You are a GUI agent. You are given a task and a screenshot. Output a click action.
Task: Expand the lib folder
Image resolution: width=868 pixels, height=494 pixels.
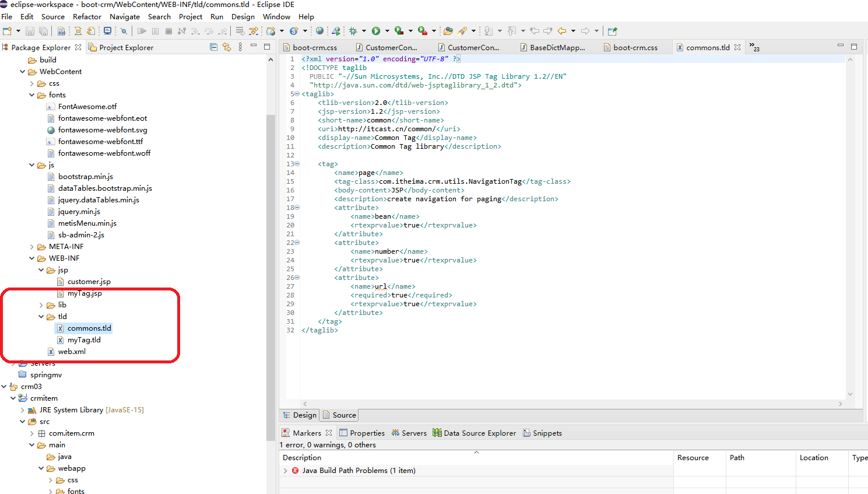click(41, 305)
